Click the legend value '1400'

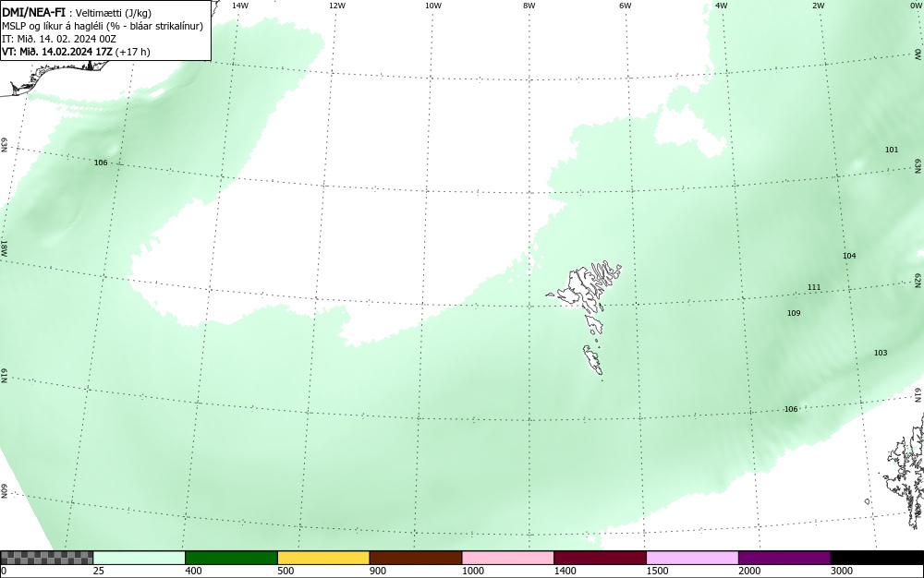(565, 571)
